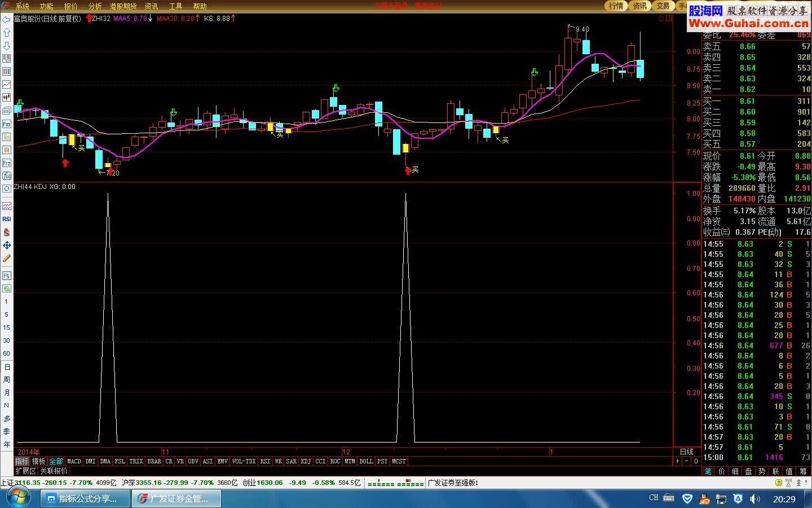Click the 创业 index value 1630.06
This screenshot has width=812, height=508.
click(x=270, y=483)
